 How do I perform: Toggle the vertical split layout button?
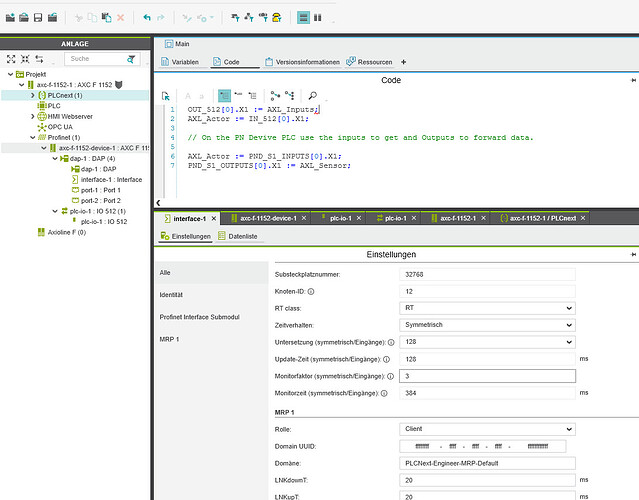tap(318, 18)
